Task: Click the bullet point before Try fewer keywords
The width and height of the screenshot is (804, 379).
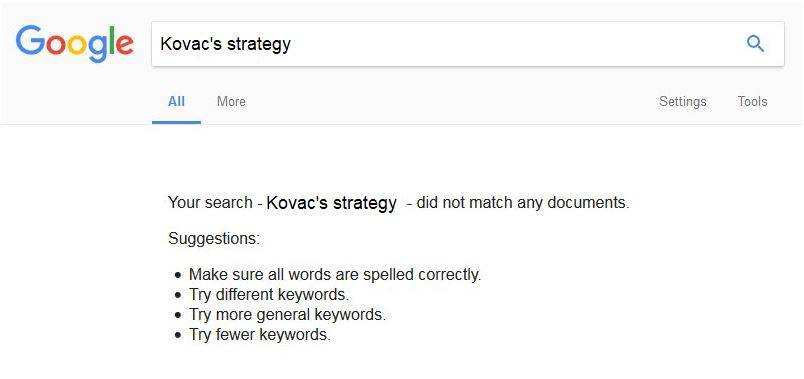Action: click(178, 335)
